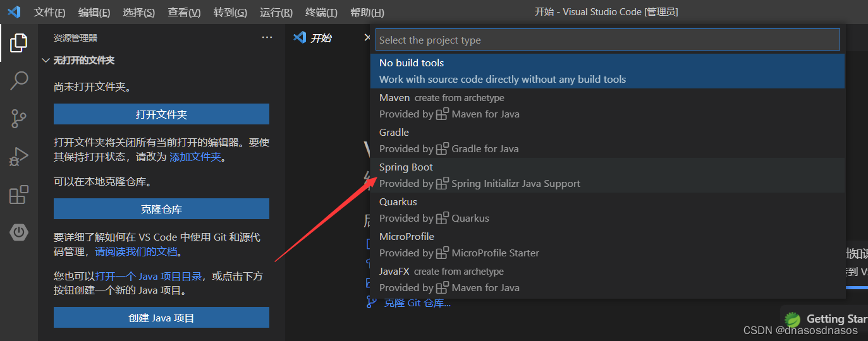Open the Search view in activity bar

19,80
